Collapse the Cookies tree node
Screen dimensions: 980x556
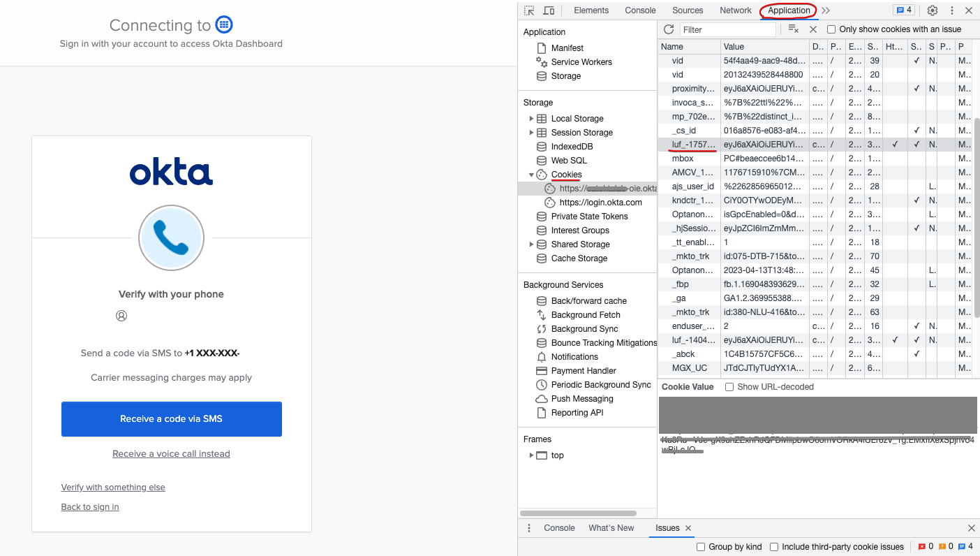pyautogui.click(x=531, y=175)
